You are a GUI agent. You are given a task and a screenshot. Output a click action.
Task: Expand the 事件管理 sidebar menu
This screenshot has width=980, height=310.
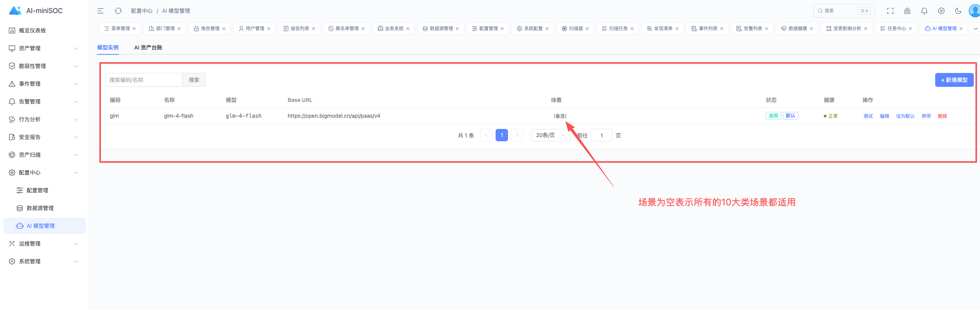tap(44, 84)
